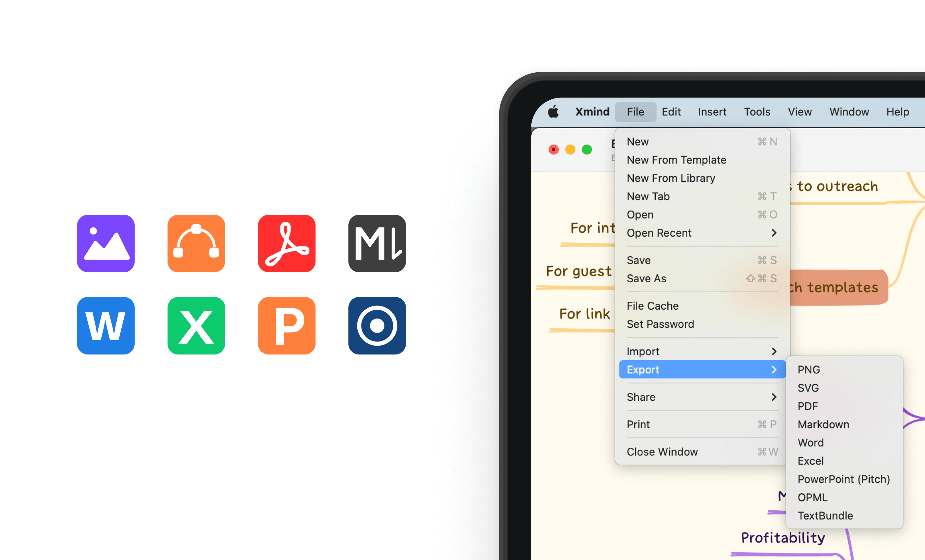This screenshot has width=925, height=560.
Task: Click the green Excel icon
Action: (196, 326)
